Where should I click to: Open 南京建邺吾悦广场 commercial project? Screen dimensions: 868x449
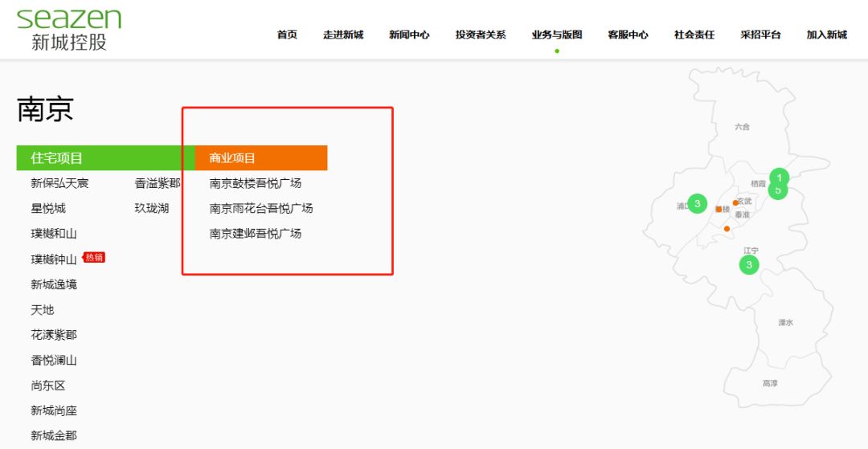[x=256, y=234]
